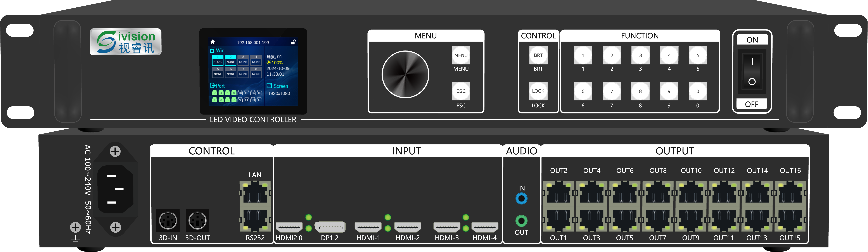Select window tile 4 on the LCD

point(256,61)
